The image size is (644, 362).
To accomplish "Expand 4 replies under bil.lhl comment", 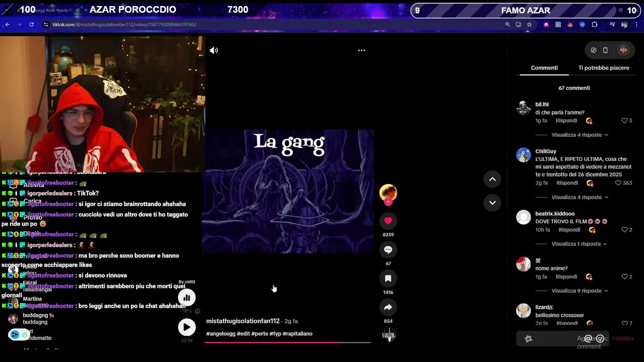I will pos(580,135).
